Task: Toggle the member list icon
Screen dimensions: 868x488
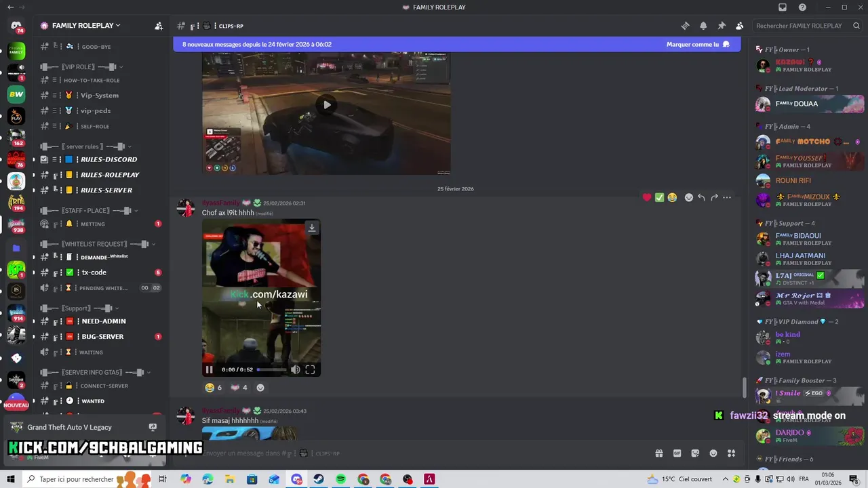Action: click(x=739, y=26)
